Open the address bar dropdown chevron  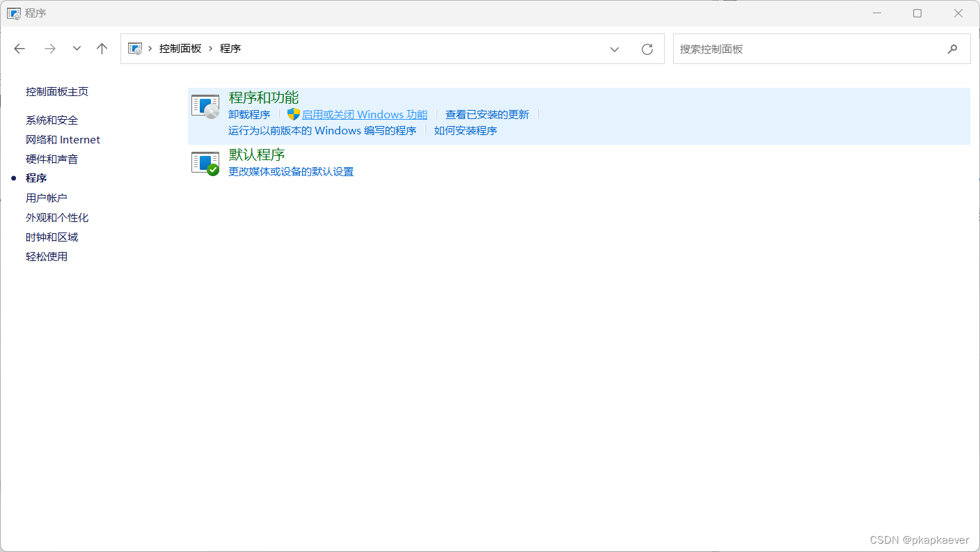(615, 49)
